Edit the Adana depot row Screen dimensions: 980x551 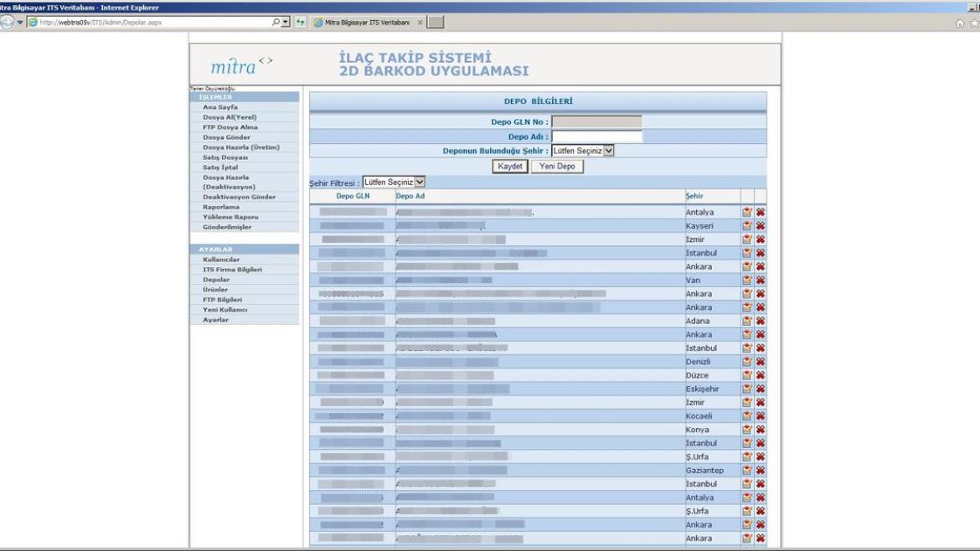[747, 321]
